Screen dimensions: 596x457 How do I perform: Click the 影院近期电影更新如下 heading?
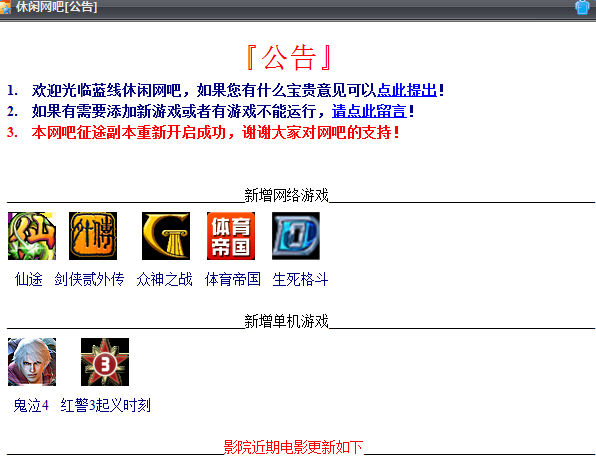(x=293, y=447)
